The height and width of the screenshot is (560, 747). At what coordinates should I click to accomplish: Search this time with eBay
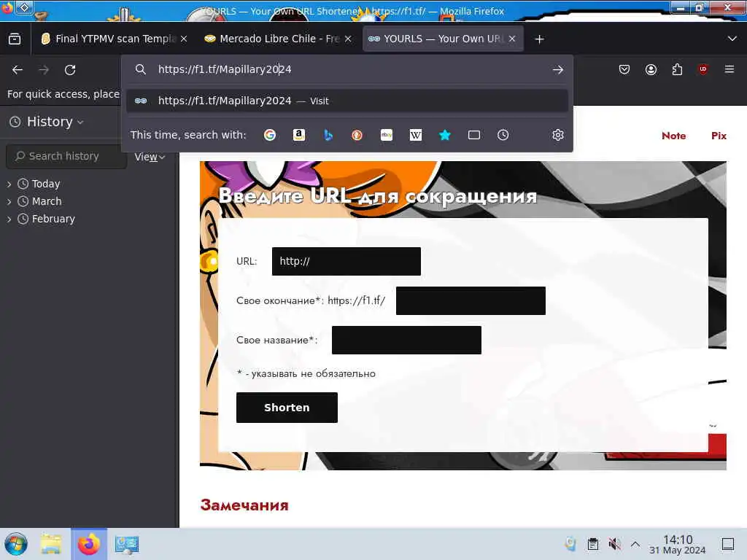point(387,135)
